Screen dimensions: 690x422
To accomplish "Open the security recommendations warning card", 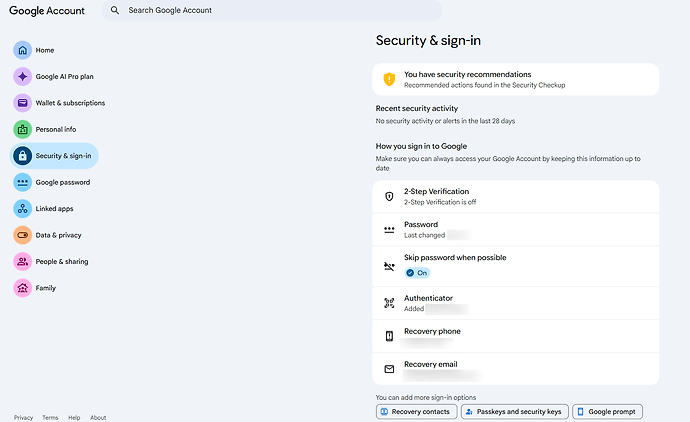I will pos(516,79).
